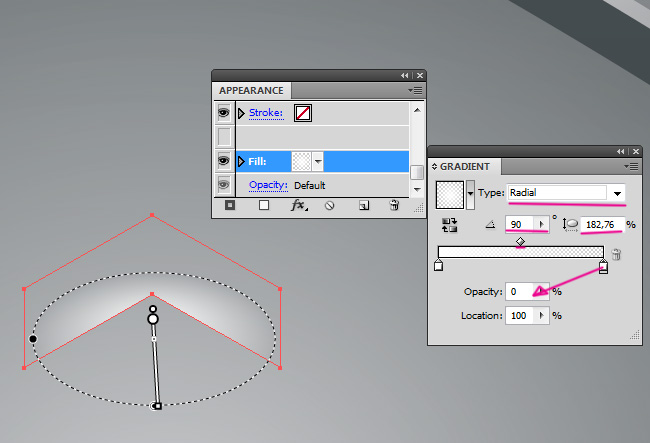Hide the Stroke attribute visibility eye
This screenshot has width=650, height=443.
click(224, 113)
